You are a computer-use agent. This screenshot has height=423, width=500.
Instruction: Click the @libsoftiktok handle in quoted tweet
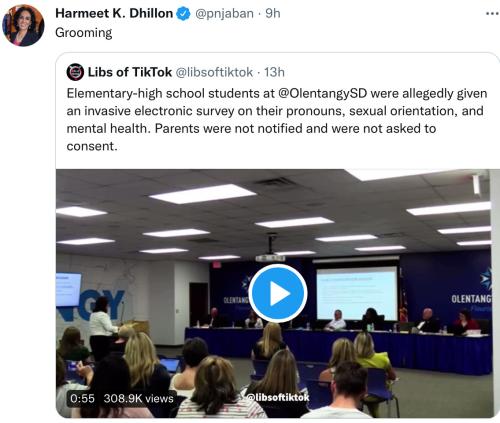[214, 72]
